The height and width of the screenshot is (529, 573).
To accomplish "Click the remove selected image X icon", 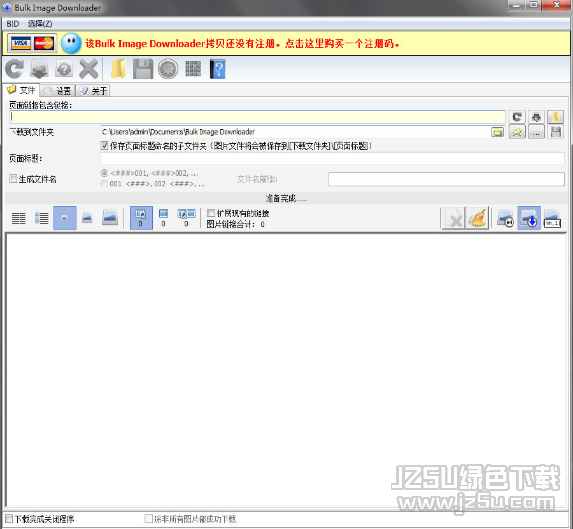I will click(x=453, y=218).
